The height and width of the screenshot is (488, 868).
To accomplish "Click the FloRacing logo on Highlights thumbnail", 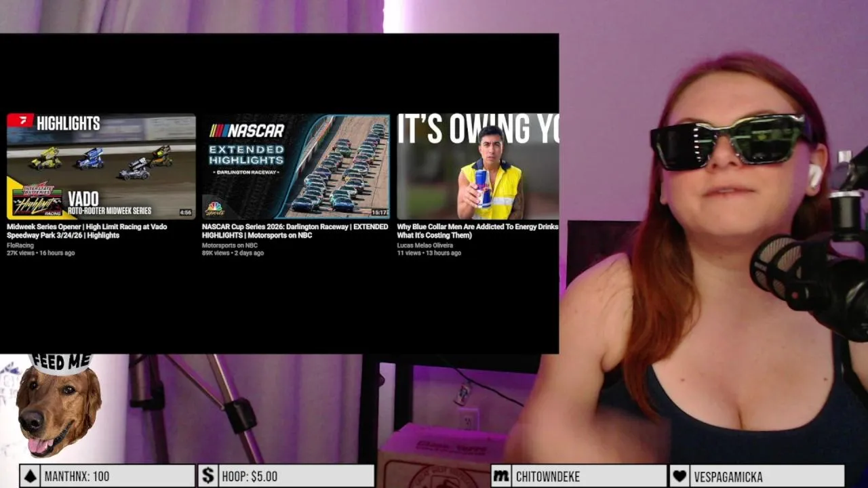I will pos(20,121).
